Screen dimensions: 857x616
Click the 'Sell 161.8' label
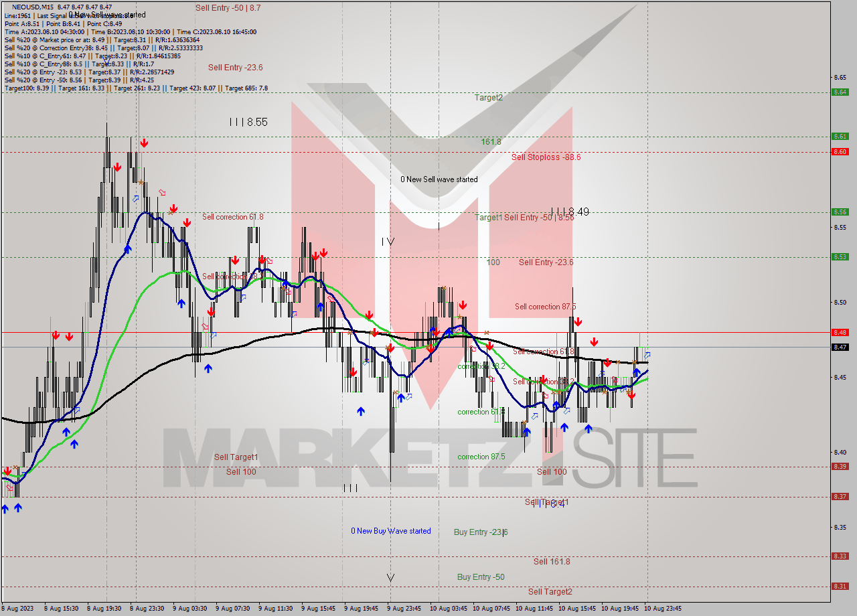(552, 562)
